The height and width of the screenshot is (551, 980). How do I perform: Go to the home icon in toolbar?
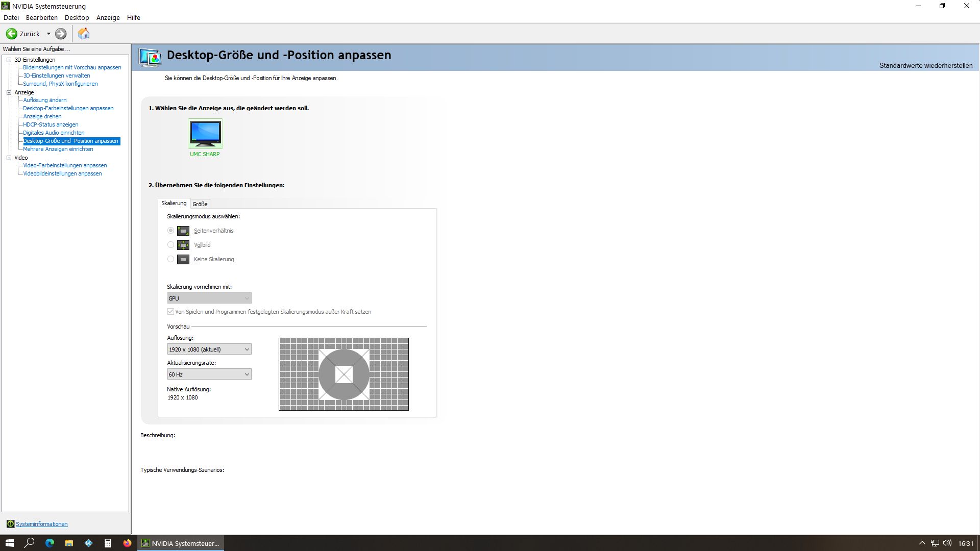pyautogui.click(x=84, y=34)
